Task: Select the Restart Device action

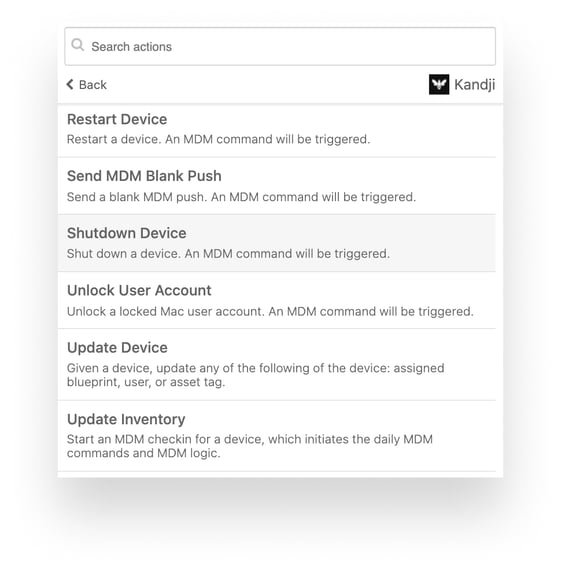Action: coord(277,131)
